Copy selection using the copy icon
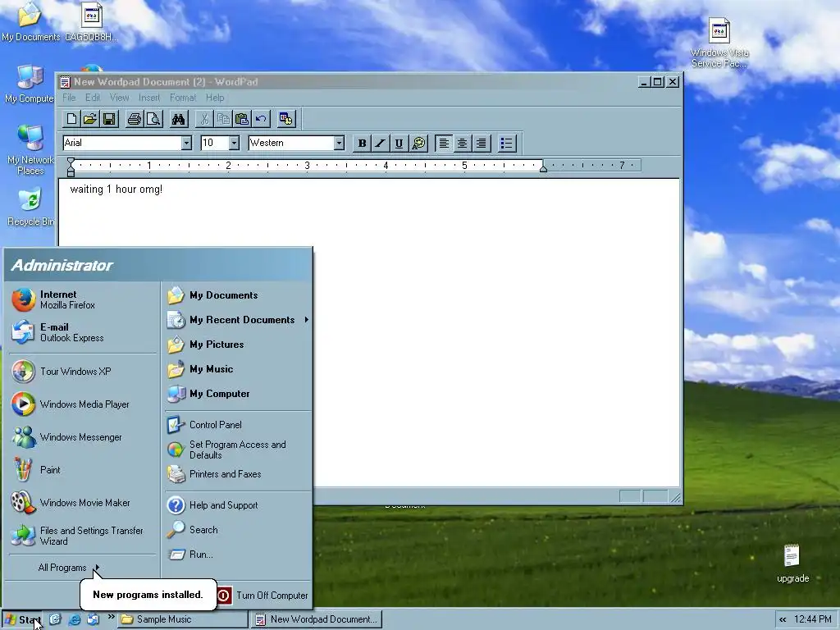The height and width of the screenshot is (630, 840). pyautogui.click(x=223, y=119)
